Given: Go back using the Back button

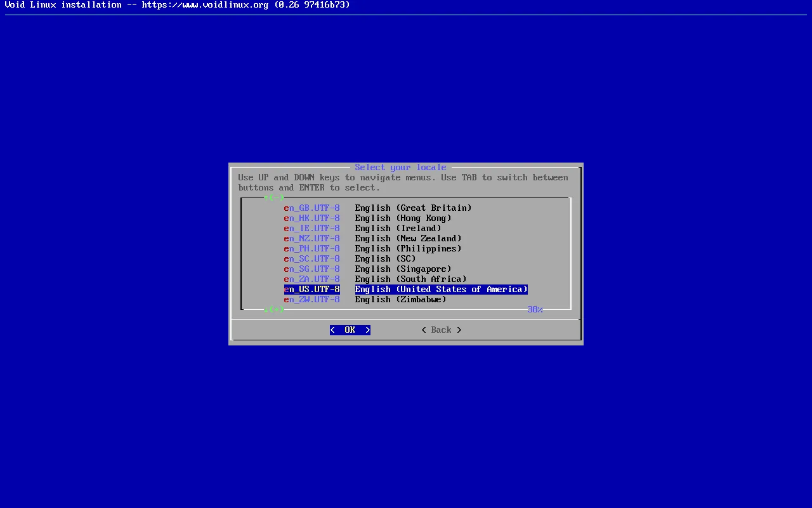Looking at the screenshot, I should tap(442, 330).
